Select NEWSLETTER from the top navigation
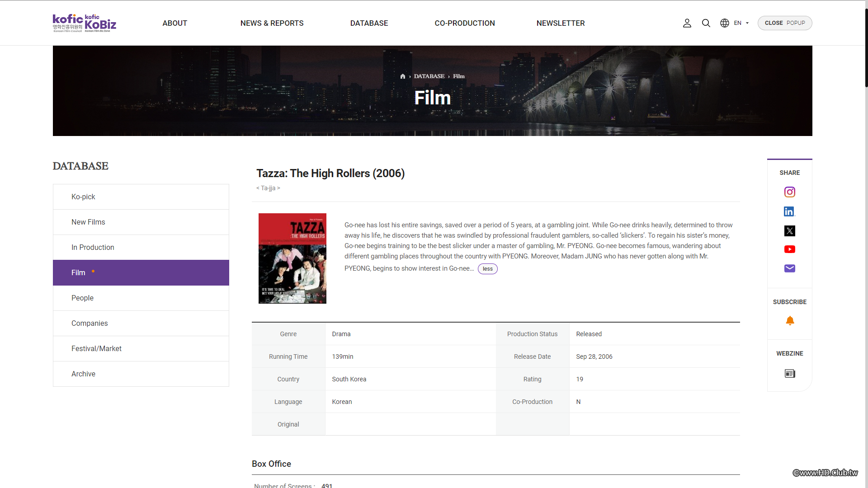868x488 pixels. point(560,23)
